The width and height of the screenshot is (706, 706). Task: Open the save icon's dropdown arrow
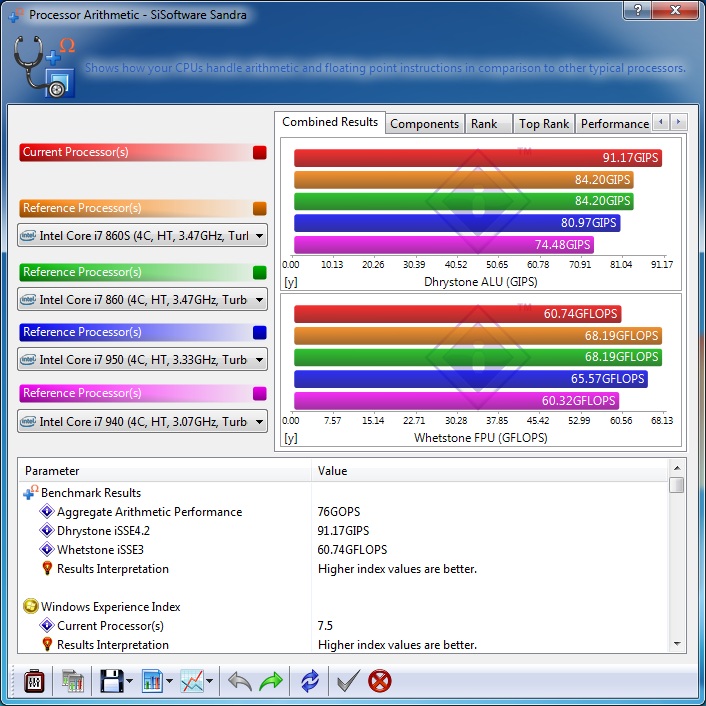(x=130, y=681)
